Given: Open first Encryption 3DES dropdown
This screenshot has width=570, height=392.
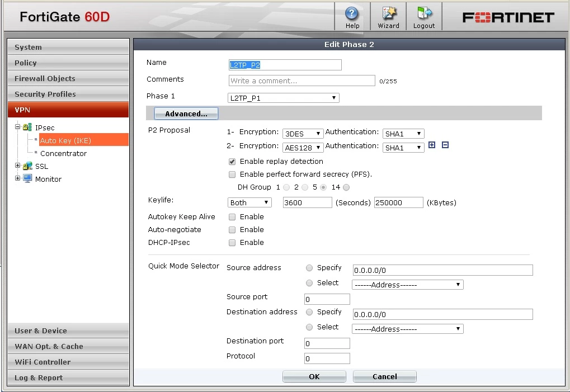Looking at the screenshot, I should pos(303,134).
